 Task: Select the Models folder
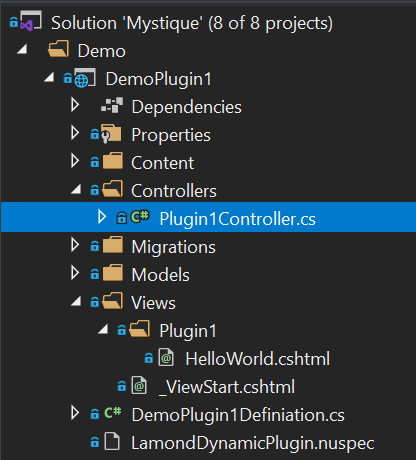coord(160,275)
